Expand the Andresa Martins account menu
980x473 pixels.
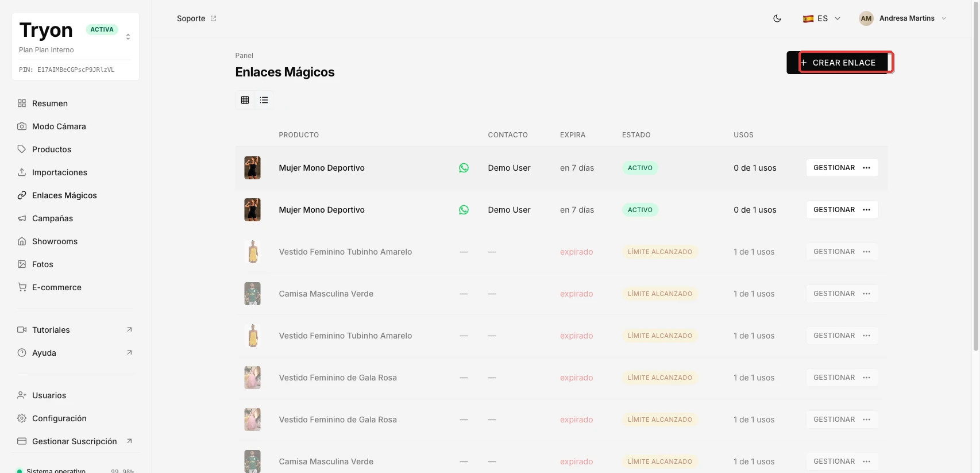[x=902, y=18]
